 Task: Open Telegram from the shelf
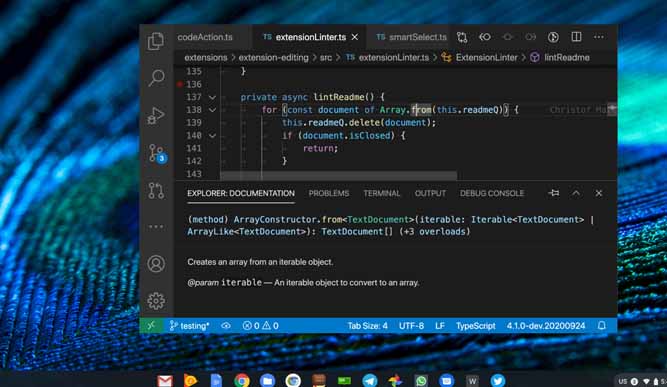(370, 380)
